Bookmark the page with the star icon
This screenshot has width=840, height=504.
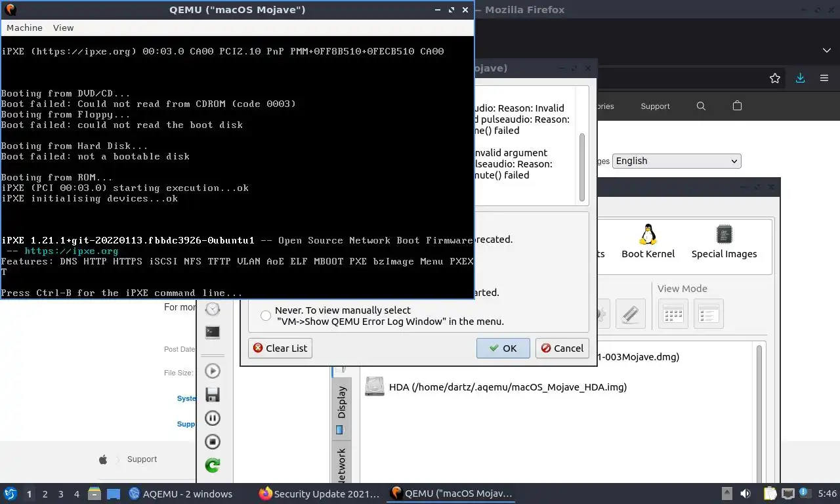click(x=775, y=78)
